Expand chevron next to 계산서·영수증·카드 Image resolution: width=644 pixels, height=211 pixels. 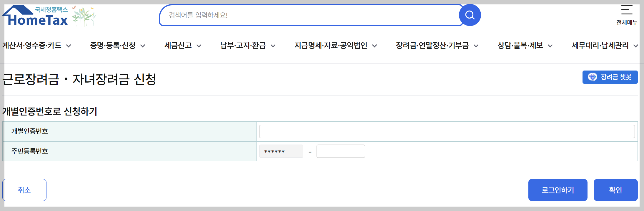pos(69,46)
